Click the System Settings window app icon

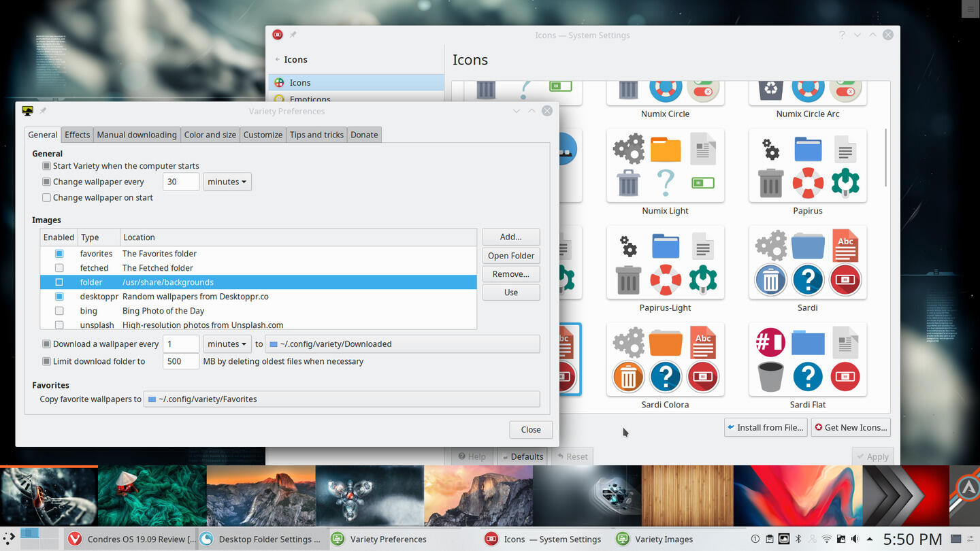coord(277,35)
